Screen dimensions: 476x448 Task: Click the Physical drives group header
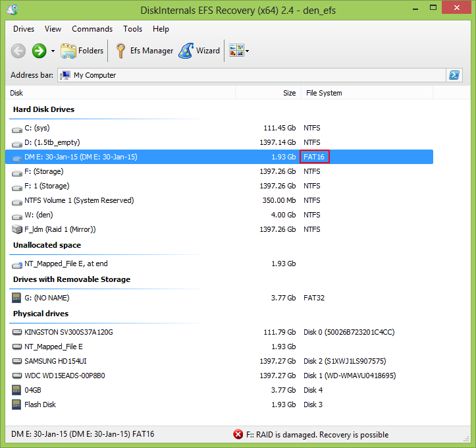41,314
